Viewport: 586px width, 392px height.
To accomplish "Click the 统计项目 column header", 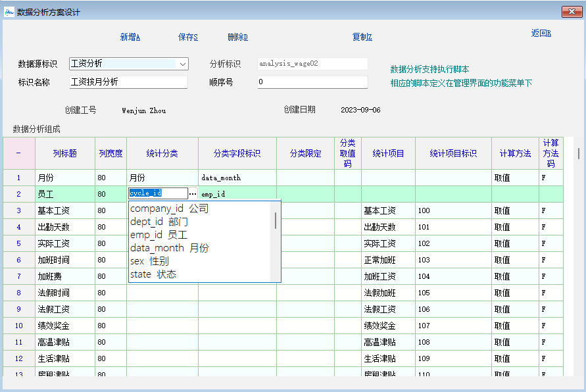I will (388, 153).
